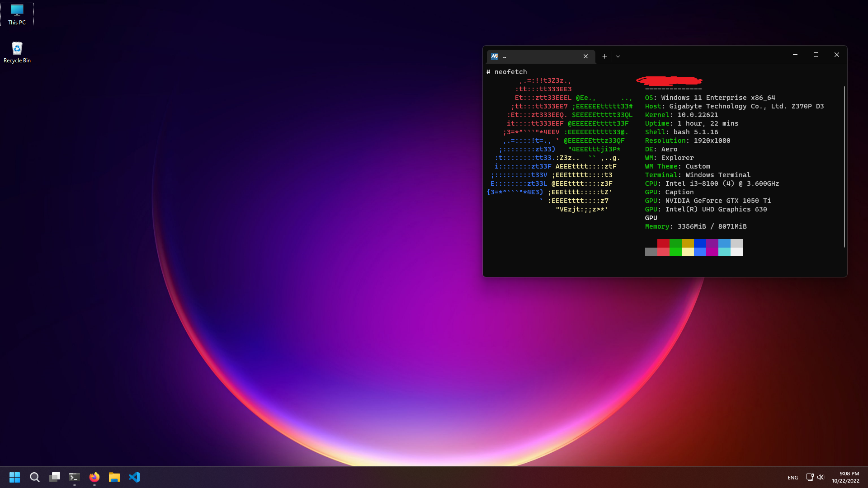Click the CPU line 'Intel i3-8100'
The height and width of the screenshot is (488, 868).
[x=712, y=183]
